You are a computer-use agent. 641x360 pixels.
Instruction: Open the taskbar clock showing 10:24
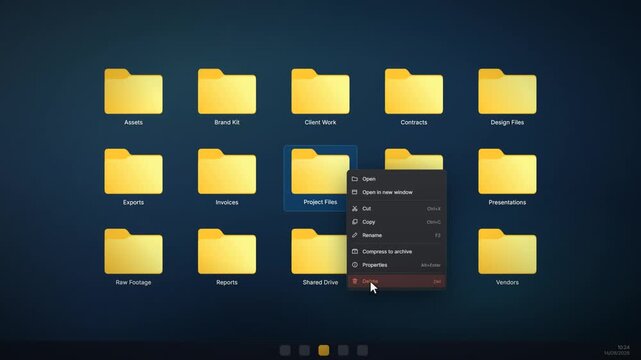click(617, 350)
